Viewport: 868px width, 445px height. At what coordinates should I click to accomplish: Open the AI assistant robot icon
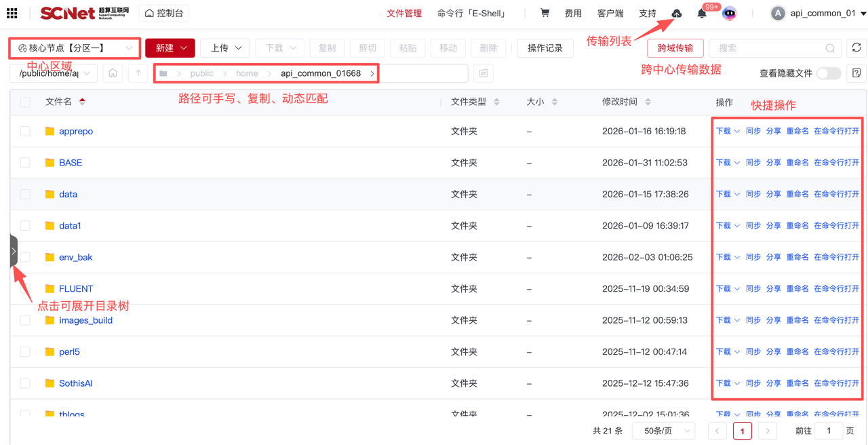729,14
